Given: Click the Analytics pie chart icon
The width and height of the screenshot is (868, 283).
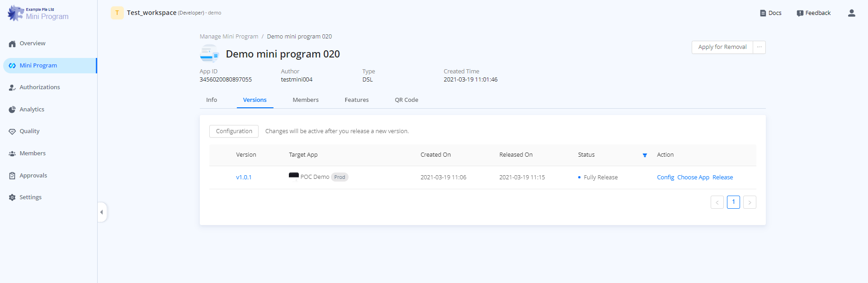Looking at the screenshot, I should tap(12, 110).
